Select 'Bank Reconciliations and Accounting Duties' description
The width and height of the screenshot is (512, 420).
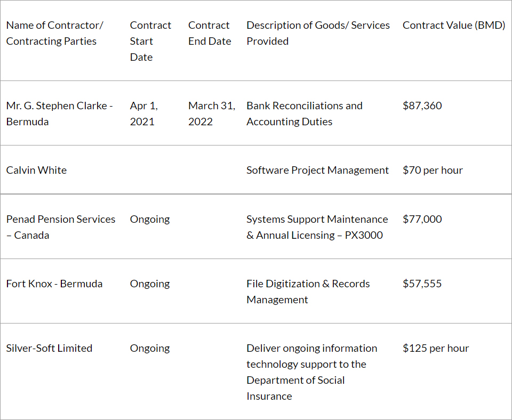pos(304,114)
